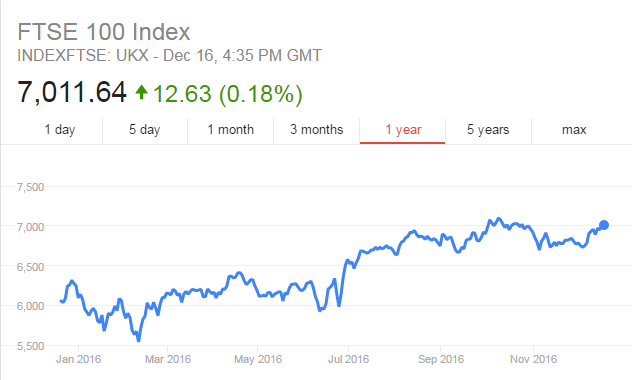The image size is (632, 380).
Task: Click the Nov 2016 axis label
Action: 533,359
